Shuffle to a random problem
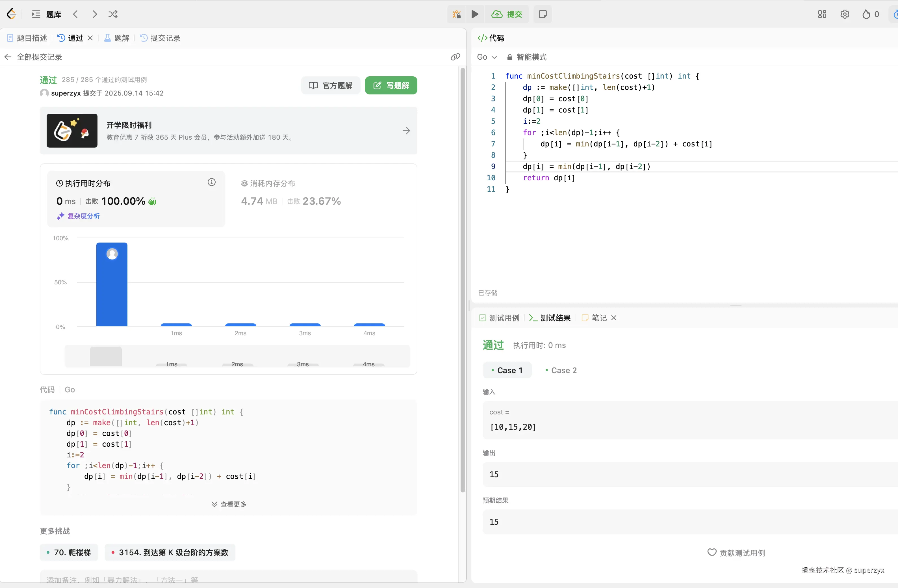The height and width of the screenshot is (588, 898). pos(113,14)
